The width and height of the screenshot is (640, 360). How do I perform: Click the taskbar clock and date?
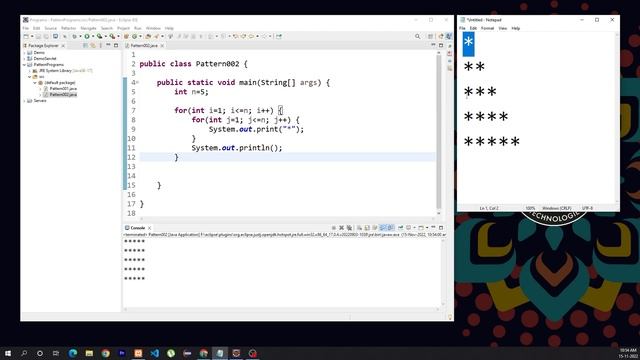pos(628,353)
